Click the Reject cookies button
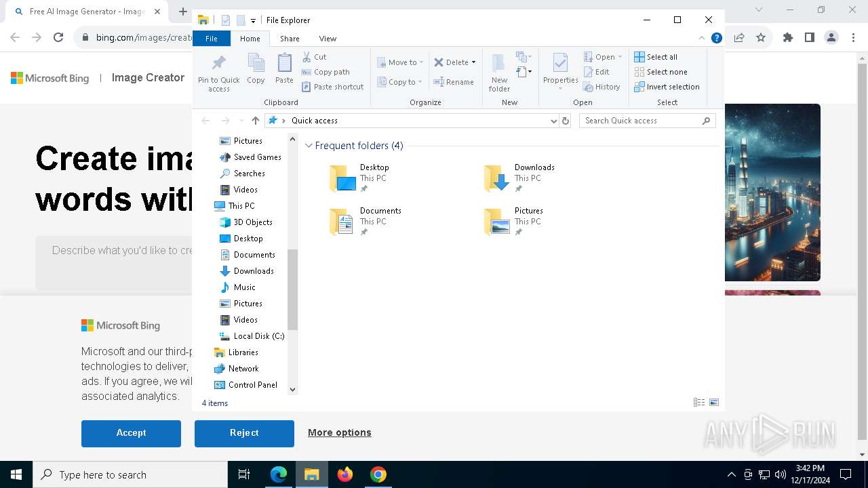 (x=244, y=433)
